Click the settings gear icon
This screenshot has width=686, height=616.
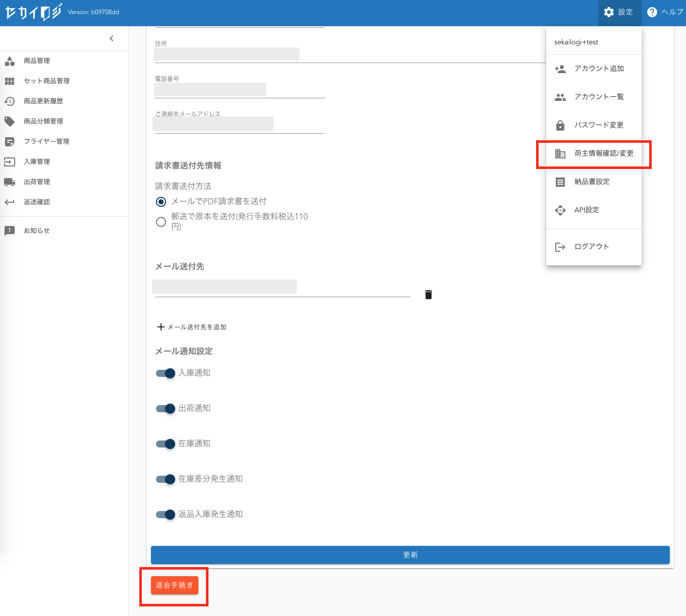pyautogui.click(x=609, y=12)
